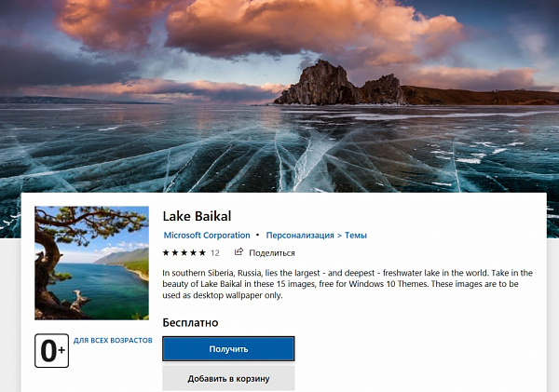
Task: Open the Темы subcategory link
Action: (x=355, y=236)
